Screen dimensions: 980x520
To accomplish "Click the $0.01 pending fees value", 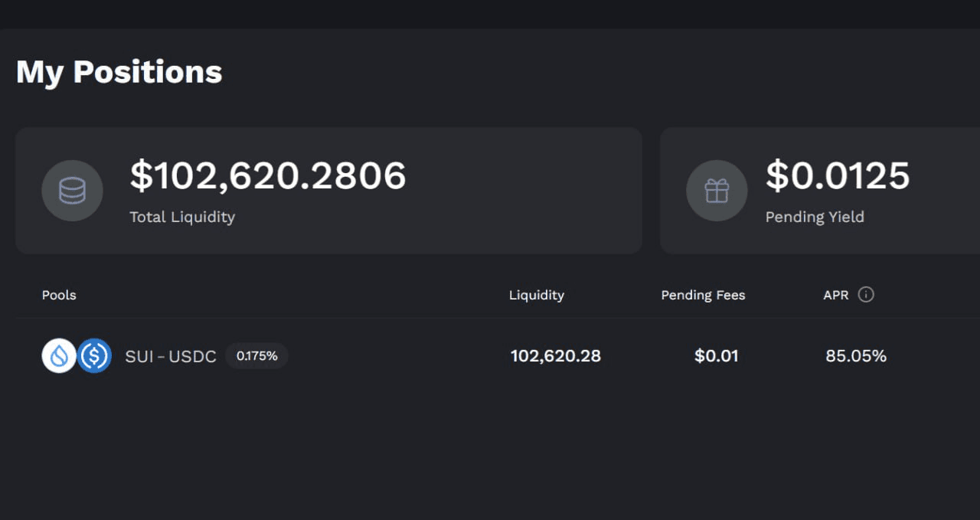I will 716,356.
